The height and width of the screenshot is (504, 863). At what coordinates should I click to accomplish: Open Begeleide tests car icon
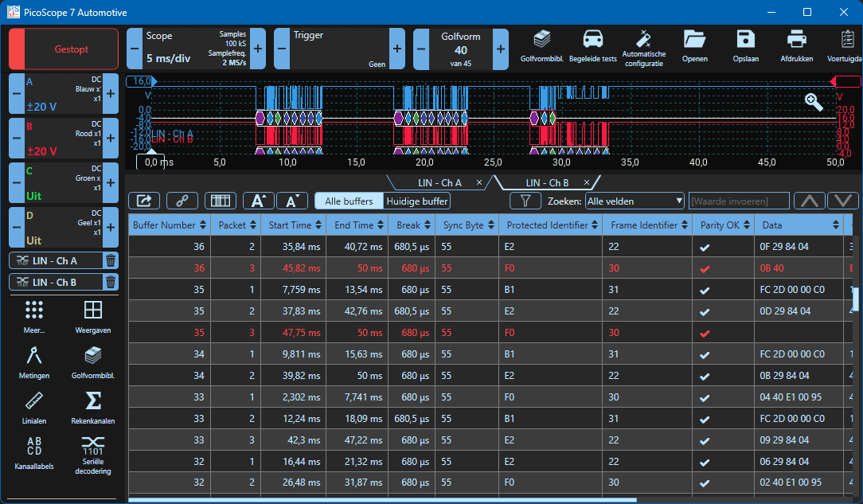pos(592,45)
